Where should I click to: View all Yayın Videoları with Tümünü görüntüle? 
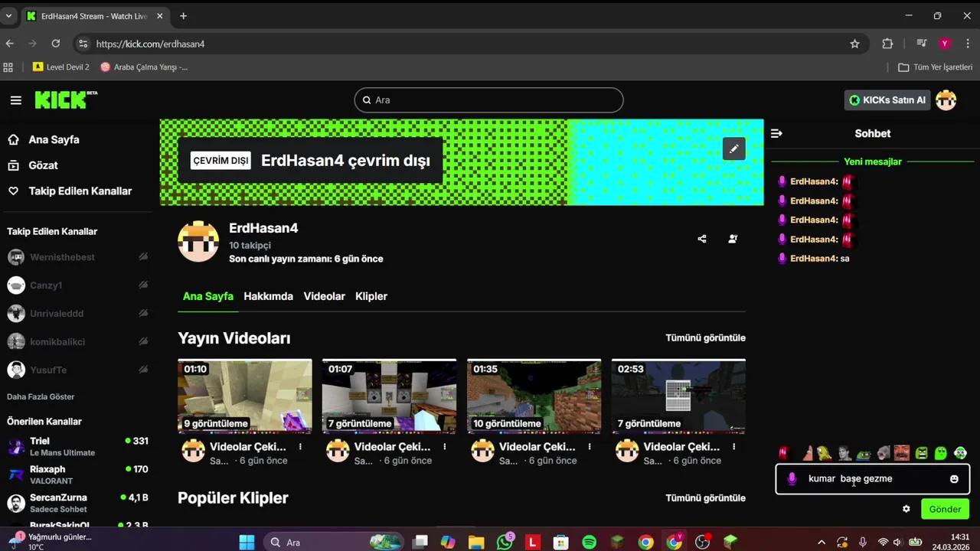705,337
